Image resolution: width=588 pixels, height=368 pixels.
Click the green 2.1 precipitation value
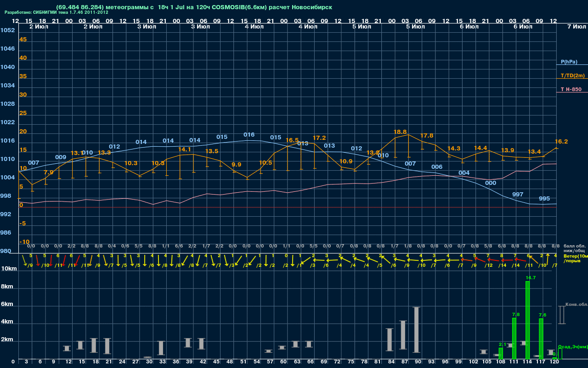(x=503, y=344)
